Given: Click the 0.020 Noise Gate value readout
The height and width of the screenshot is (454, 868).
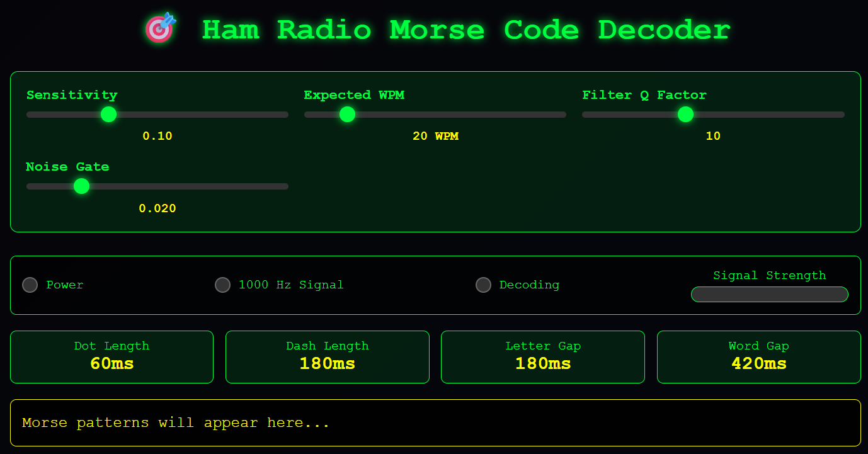Looking at the screenshot, I should (x=157, y=208).
